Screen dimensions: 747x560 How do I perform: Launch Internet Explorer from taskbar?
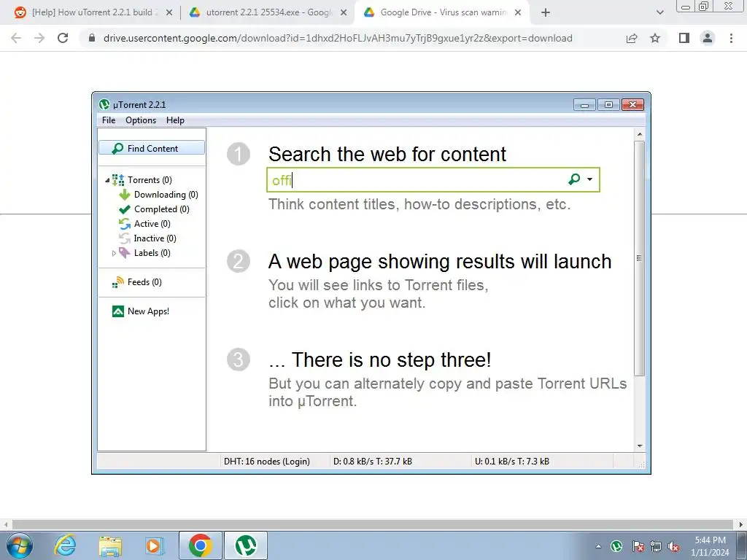(65, 545)
